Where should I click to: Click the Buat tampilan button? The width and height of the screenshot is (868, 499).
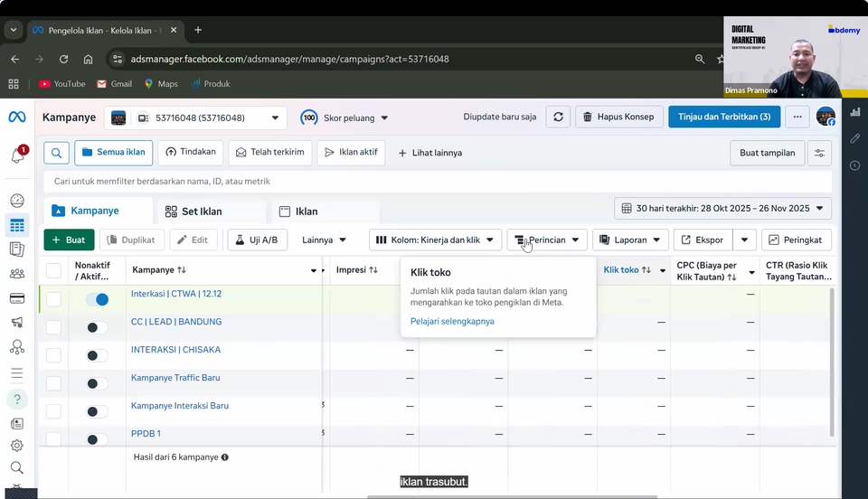[x=768, y=154]
